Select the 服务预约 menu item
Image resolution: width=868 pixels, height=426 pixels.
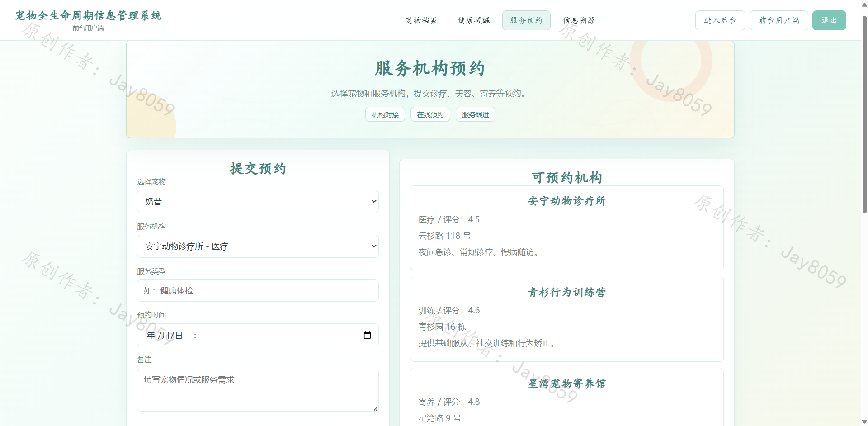(x=526, y=20)
